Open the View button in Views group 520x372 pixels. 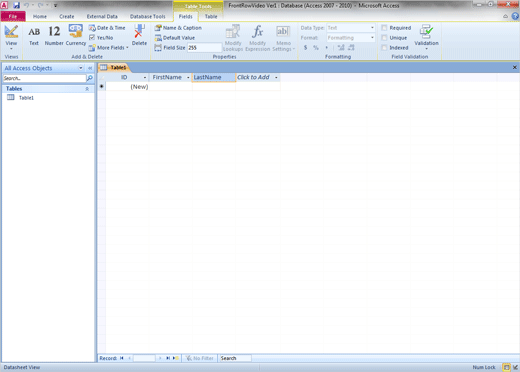[11, 37]
